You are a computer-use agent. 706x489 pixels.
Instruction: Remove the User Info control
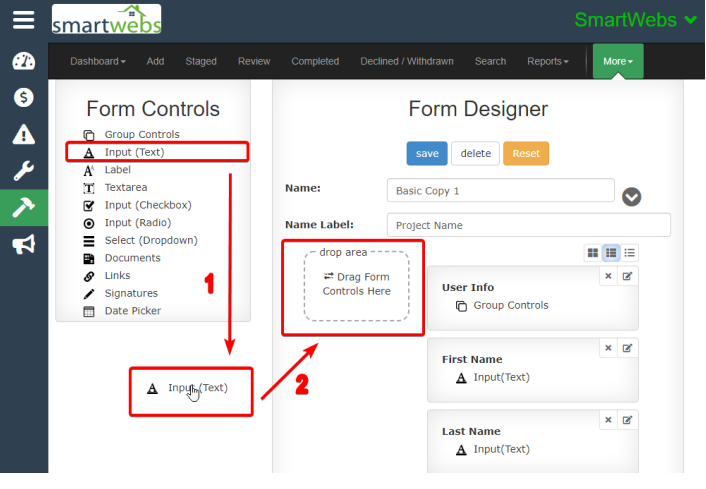608,276
